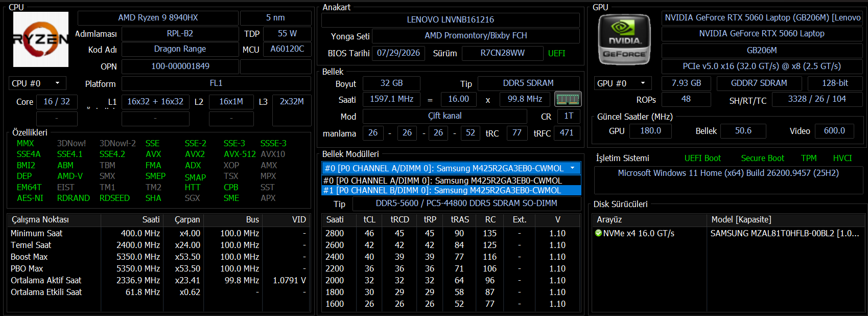Click the 55 W TDP value
Screen dimensions: 868x316
pyautogui.click(x=287, y=34)
